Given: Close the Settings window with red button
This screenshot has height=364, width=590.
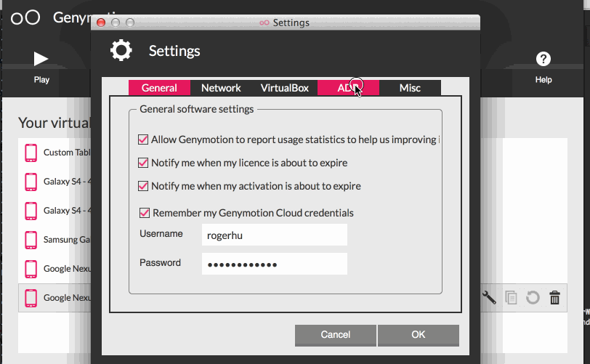Looking at the screenshot, I should [x=101, y=23].
